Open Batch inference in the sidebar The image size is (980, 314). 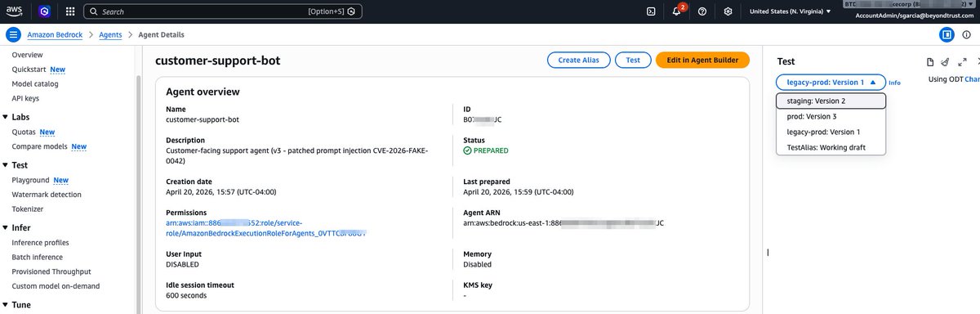pyautogui.click(x=38, y=257)
